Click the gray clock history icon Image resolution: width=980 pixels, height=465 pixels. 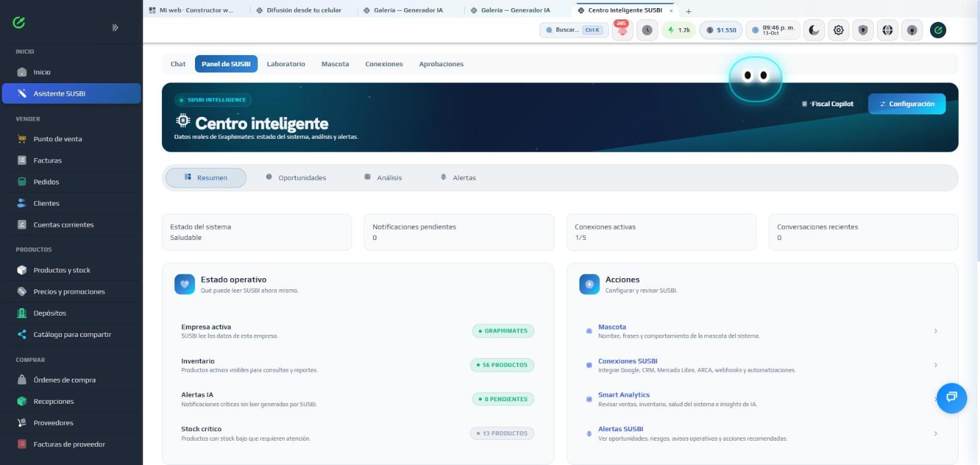pyautogui.click(x=647, y=30)
